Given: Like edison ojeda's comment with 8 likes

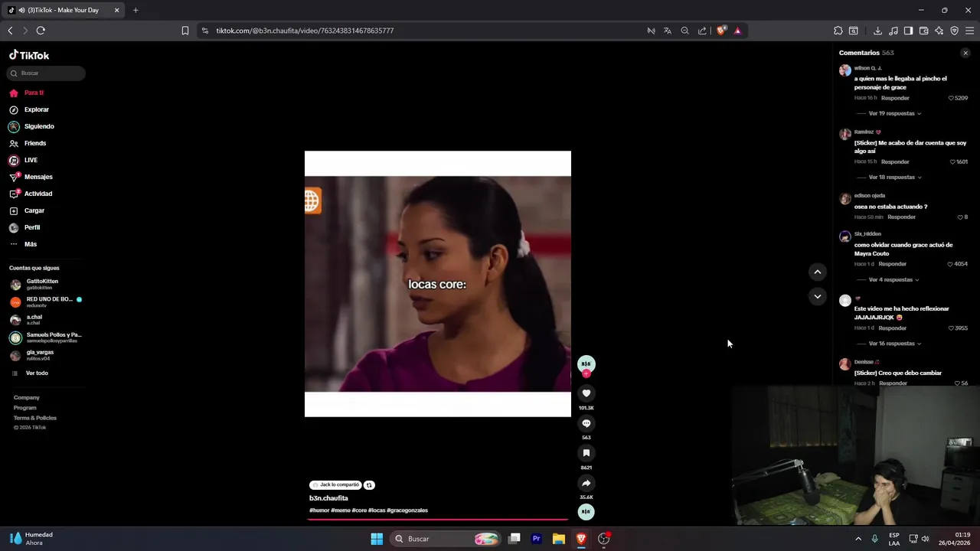Looking at the screenshot, I should (x=960, y=217).
